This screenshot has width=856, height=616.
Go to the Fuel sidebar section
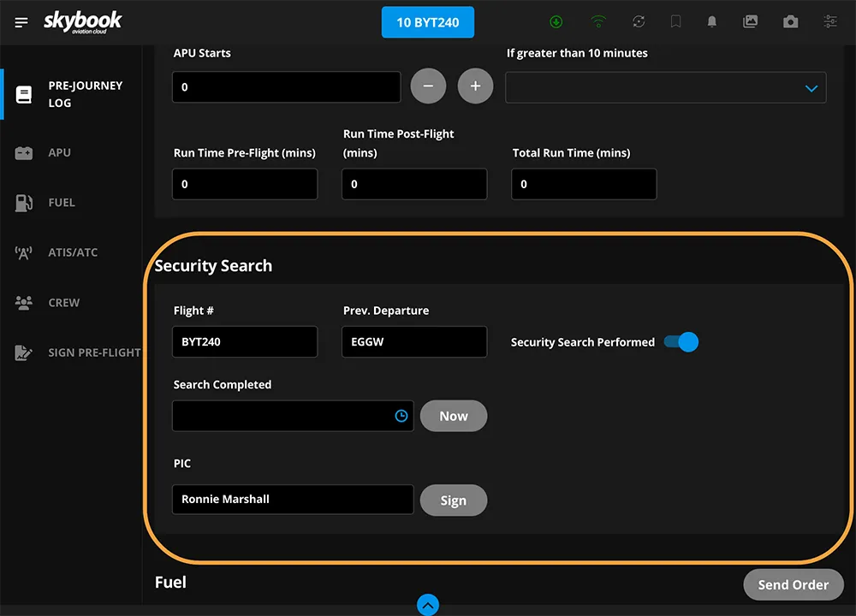(x=62, y=203)
